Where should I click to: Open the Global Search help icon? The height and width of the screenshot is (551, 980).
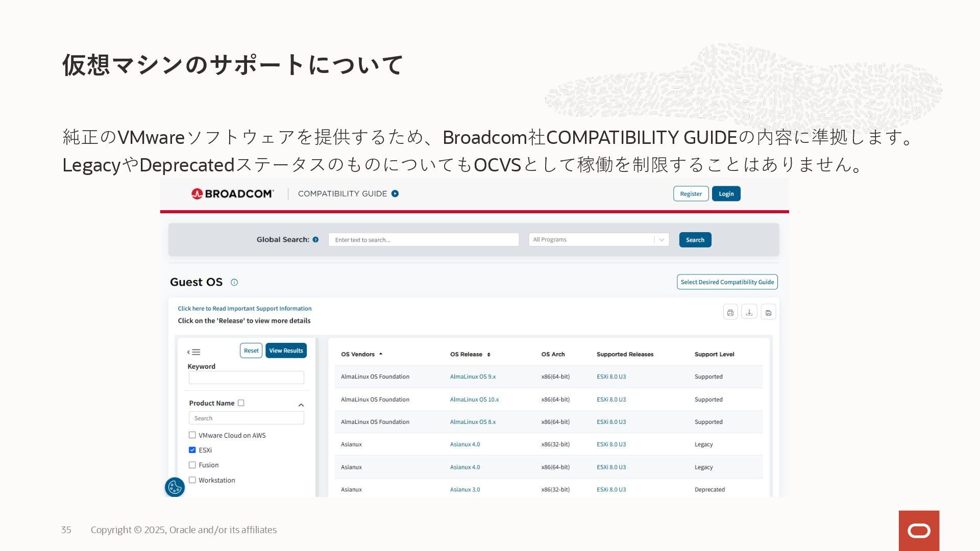pos(315,240)
